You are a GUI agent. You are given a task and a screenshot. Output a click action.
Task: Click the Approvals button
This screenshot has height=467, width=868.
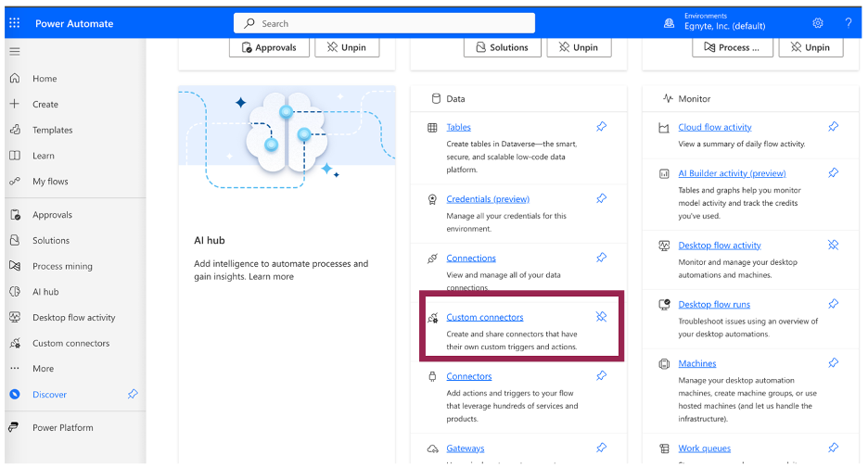pyautogui.click(x=269, y=47)
